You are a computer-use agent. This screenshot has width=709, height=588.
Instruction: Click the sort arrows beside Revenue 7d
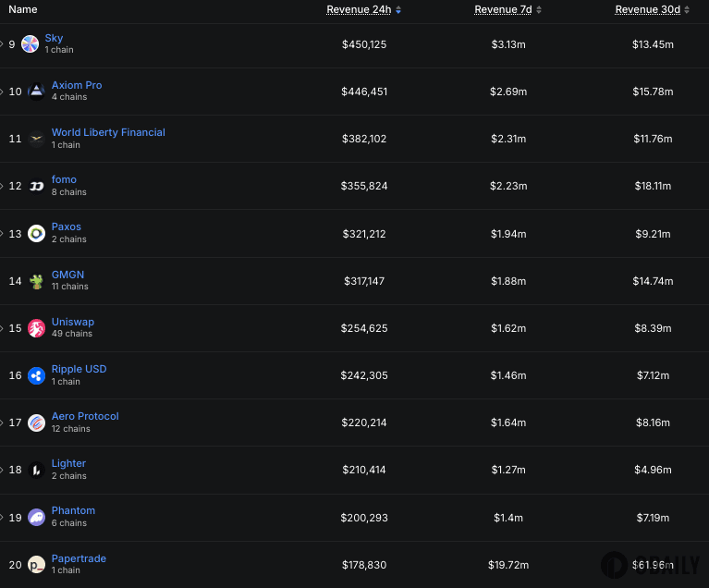(539, 10)
